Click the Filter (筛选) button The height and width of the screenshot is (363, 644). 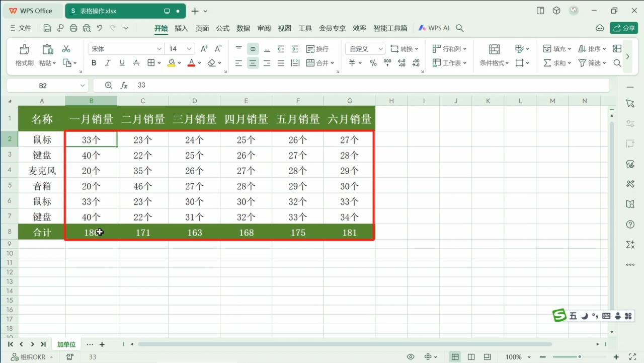click(592, 63)
